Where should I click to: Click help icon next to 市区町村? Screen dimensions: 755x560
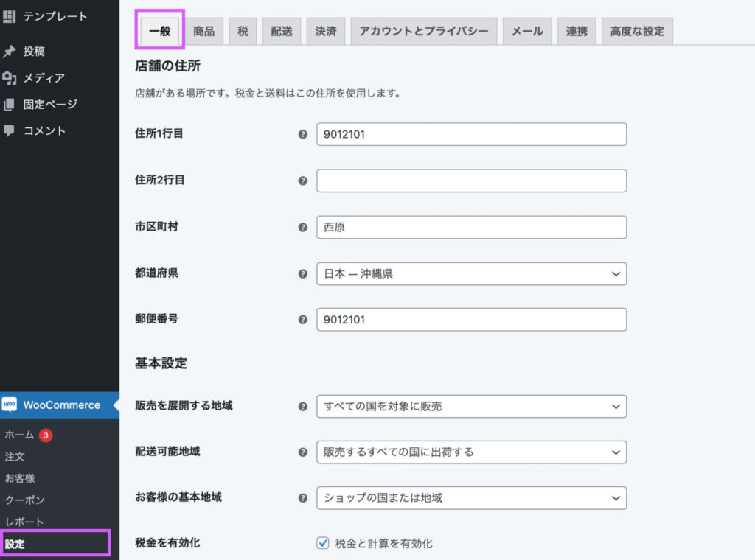click(303, 227)
